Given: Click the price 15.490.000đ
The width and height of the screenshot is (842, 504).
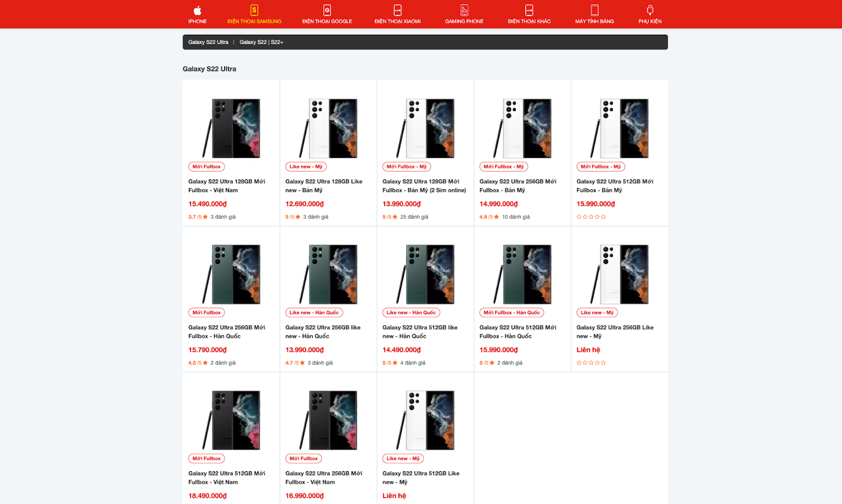Looking at the screenshot, I should tap(207, 204).
